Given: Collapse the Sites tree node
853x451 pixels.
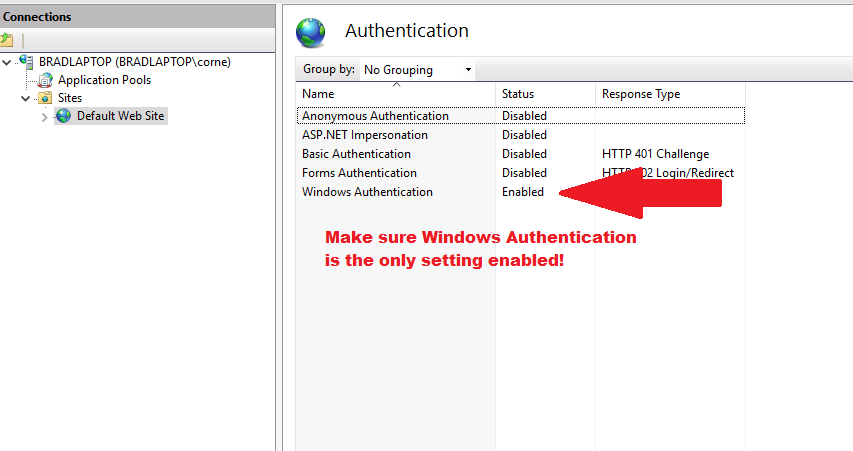Looking at the screenshot, I should (x=26, y=98).
